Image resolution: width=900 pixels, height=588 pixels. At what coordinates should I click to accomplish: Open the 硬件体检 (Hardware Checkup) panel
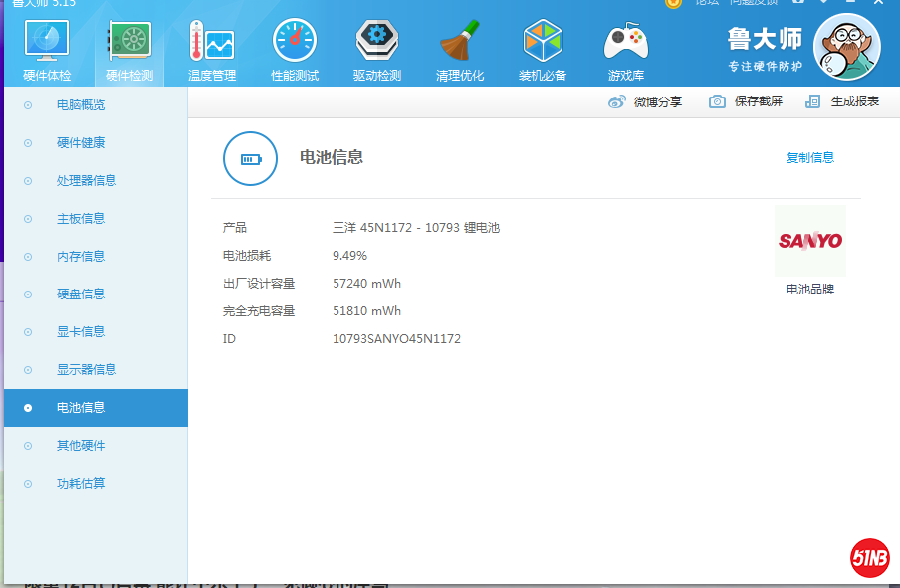[x=45, y=47]
